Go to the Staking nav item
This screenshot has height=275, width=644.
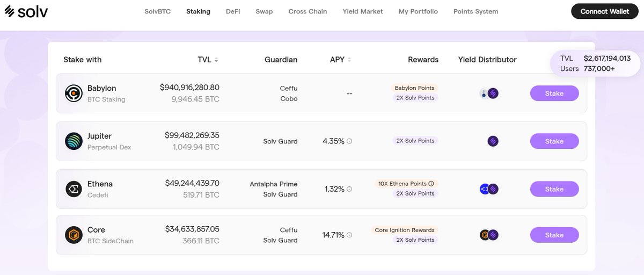click(198, 11)
